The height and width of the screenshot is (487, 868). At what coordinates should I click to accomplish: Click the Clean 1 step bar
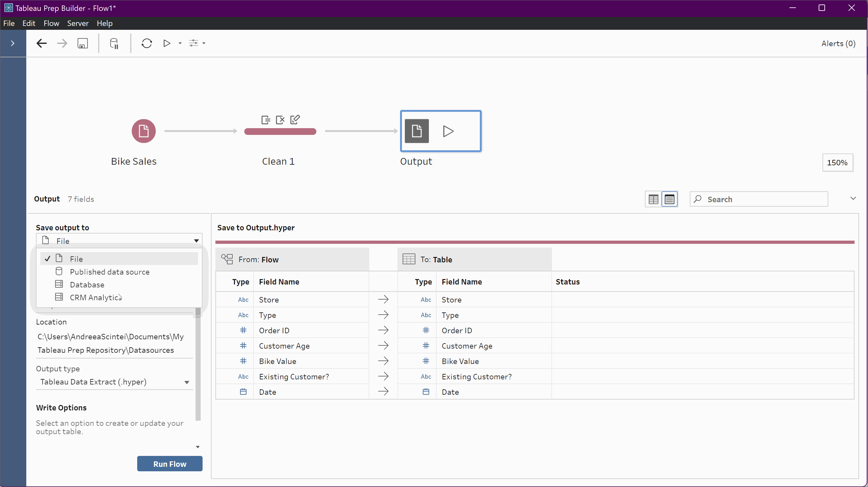[x=280, y=131]
